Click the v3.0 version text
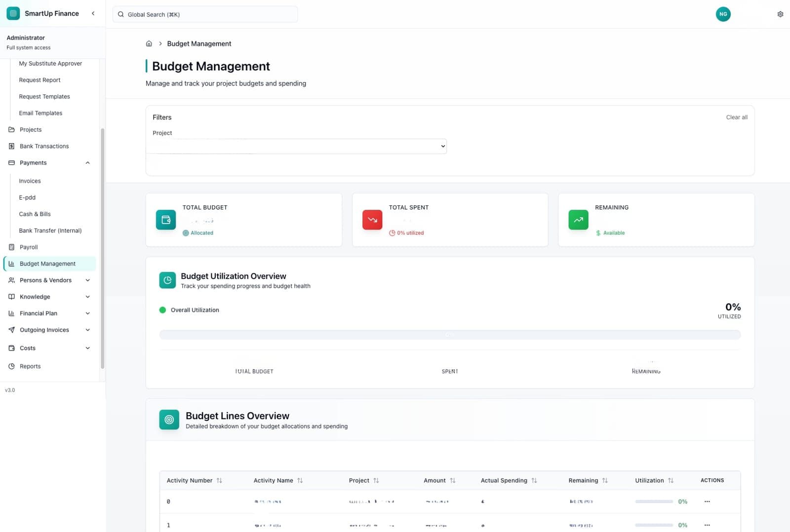This screenshot has width=790, height=532. 10,390
